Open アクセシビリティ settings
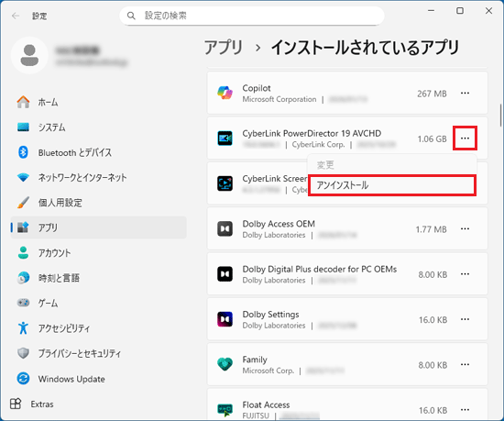 point(98,328)
